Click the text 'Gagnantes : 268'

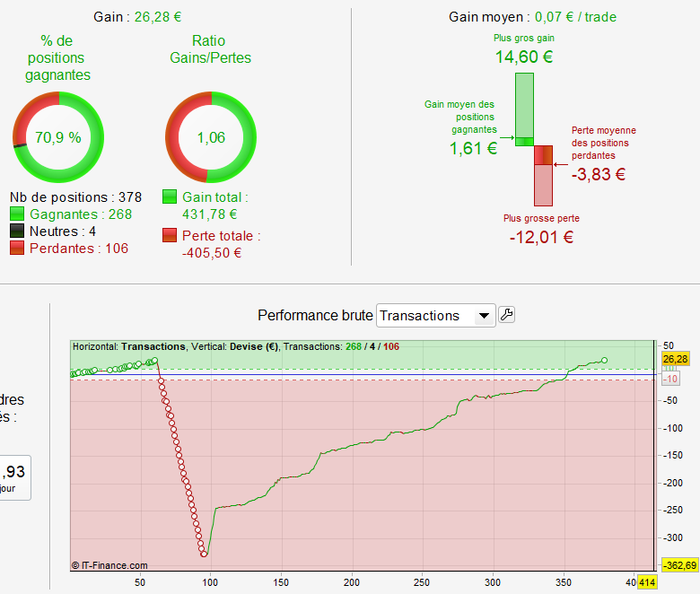click(x=81, y=214)
